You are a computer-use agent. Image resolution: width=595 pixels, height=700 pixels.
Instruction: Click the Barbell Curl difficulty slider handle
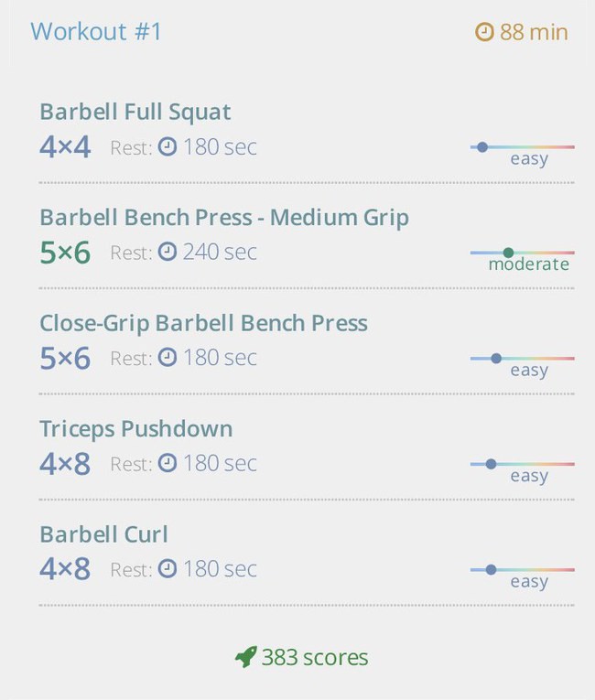coord(491,570)
